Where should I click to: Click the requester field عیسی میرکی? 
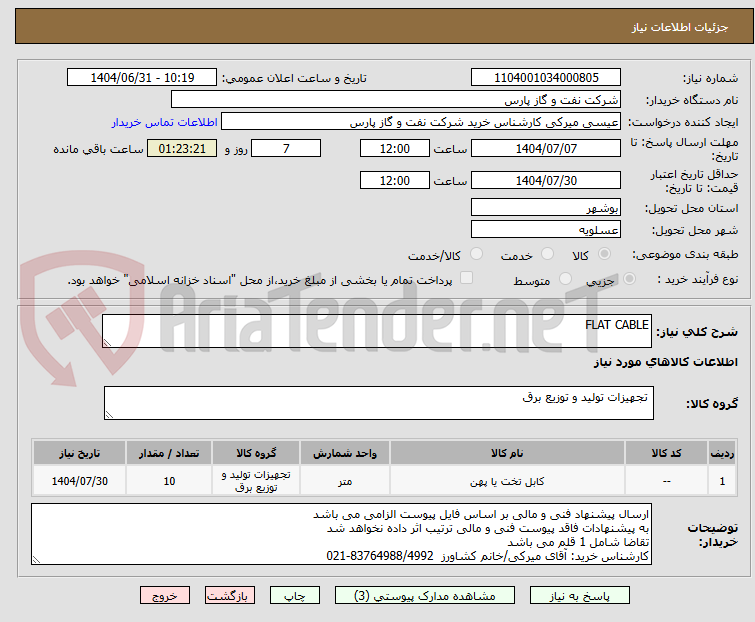click(420, 122)
